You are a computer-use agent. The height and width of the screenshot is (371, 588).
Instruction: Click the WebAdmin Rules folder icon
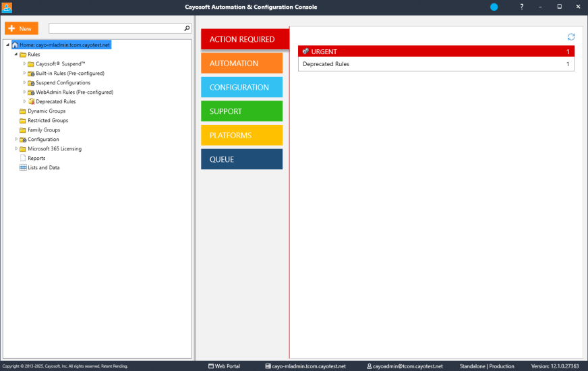click(31, 92)
